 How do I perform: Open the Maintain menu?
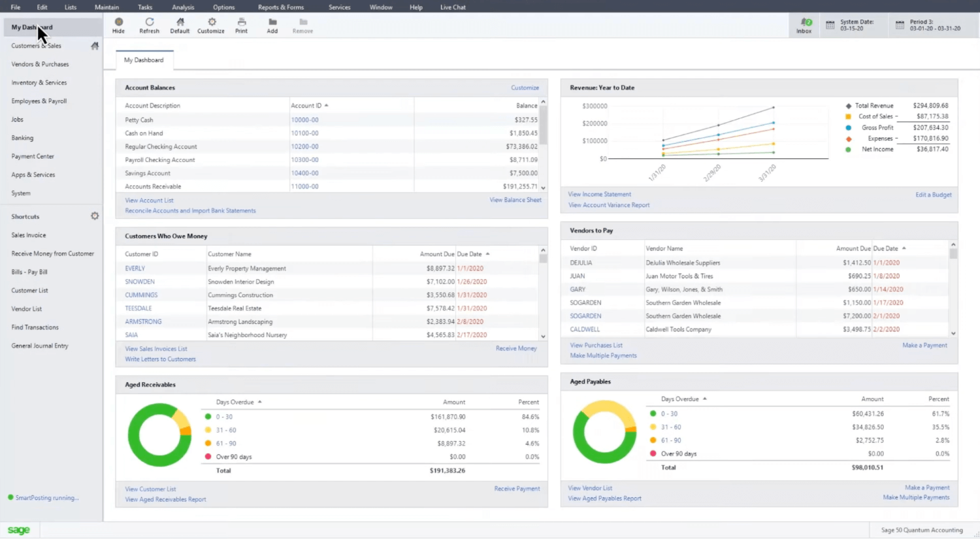106,7
